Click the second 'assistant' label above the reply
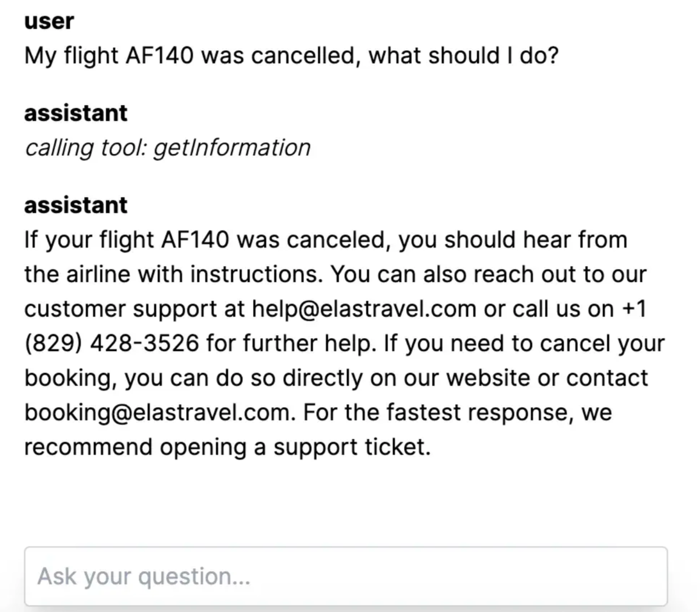This screenshot has height=612, width=700. [x=76, y=205]
